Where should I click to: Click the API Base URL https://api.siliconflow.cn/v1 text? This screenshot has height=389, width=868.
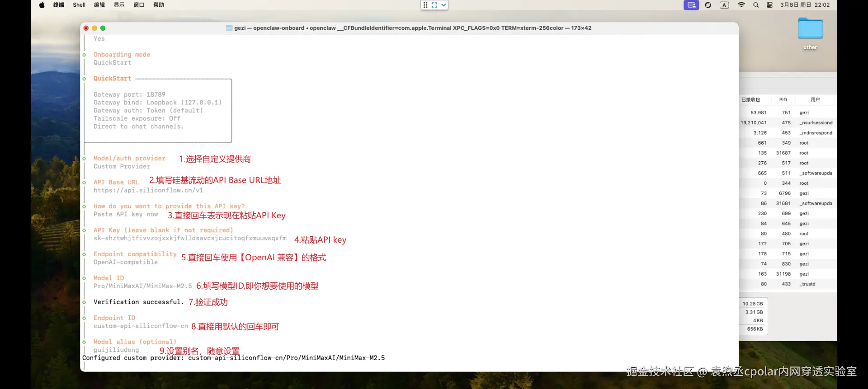coord(148,191)
